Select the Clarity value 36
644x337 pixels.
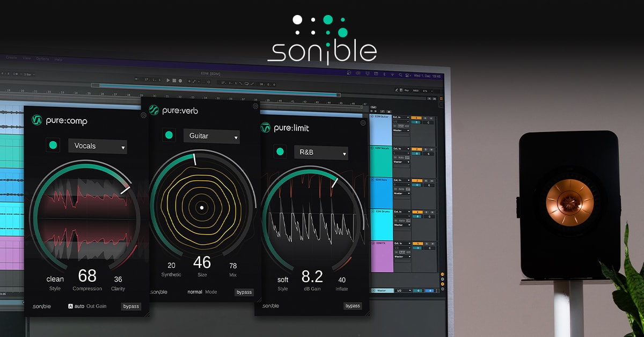tap(118, 279)
